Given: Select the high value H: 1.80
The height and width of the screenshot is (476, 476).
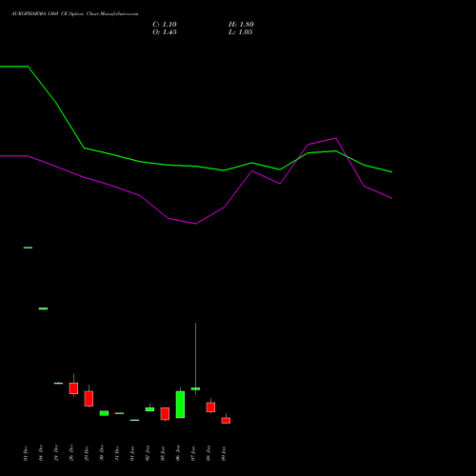Looking at the screenshot, I should [x=241, y=25].
